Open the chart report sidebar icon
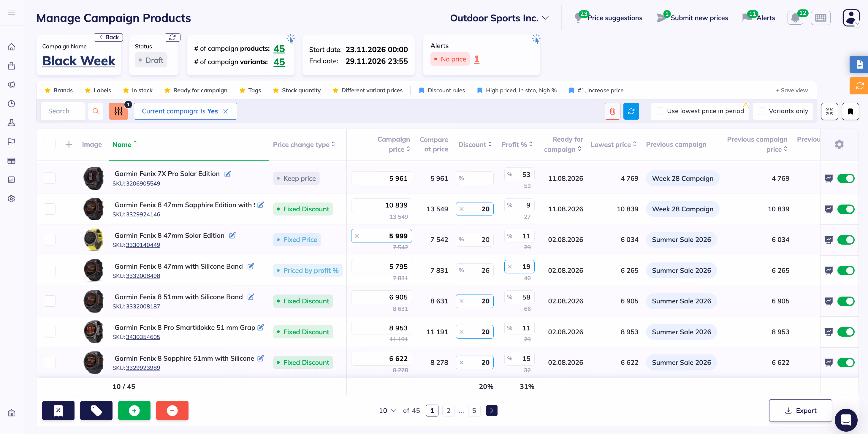This screenshot has height=434, width=868. [x=12, y=180]
